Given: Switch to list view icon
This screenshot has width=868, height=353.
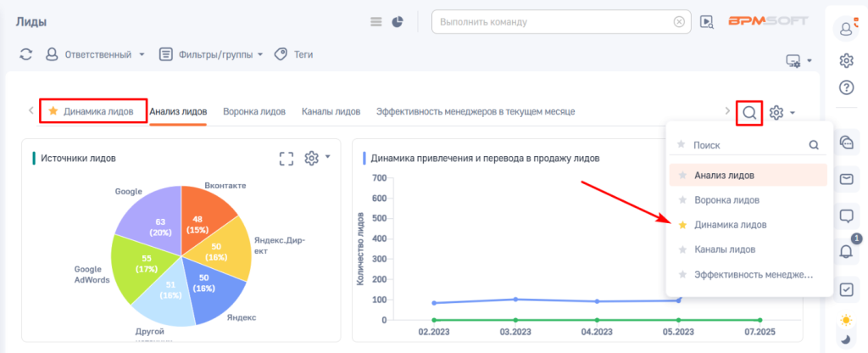Looking at the screenshot, I should (376, 21).
